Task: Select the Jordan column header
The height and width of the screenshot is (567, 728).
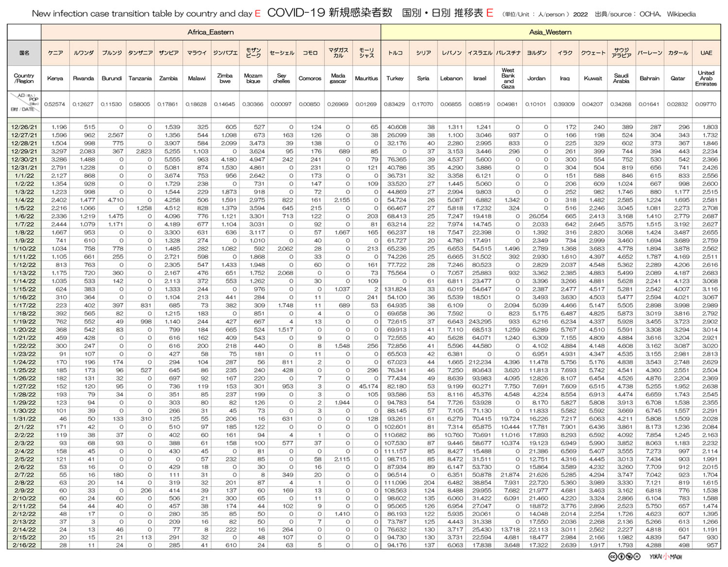Action: tap(536, 78)
